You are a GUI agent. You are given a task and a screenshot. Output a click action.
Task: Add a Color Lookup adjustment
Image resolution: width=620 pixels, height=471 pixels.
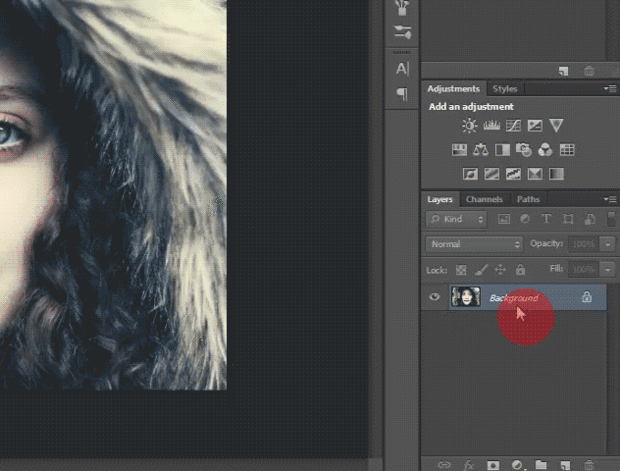click(x=567, y=150)
